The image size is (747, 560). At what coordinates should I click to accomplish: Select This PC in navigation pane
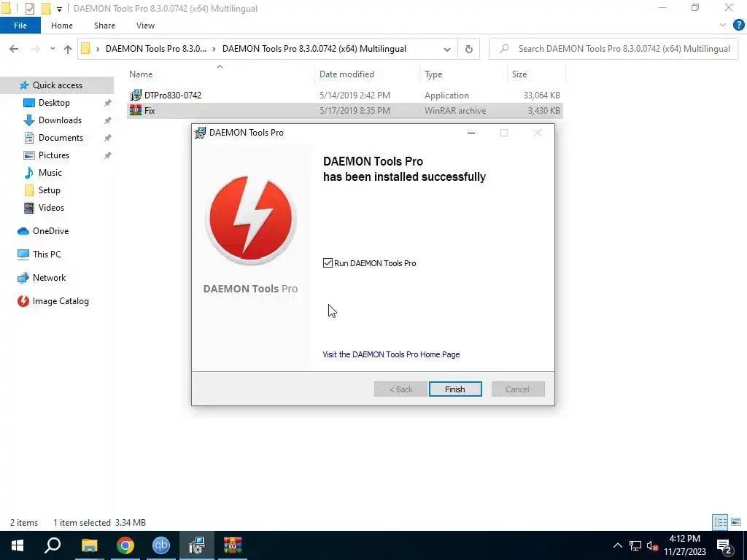coord(47,254)
